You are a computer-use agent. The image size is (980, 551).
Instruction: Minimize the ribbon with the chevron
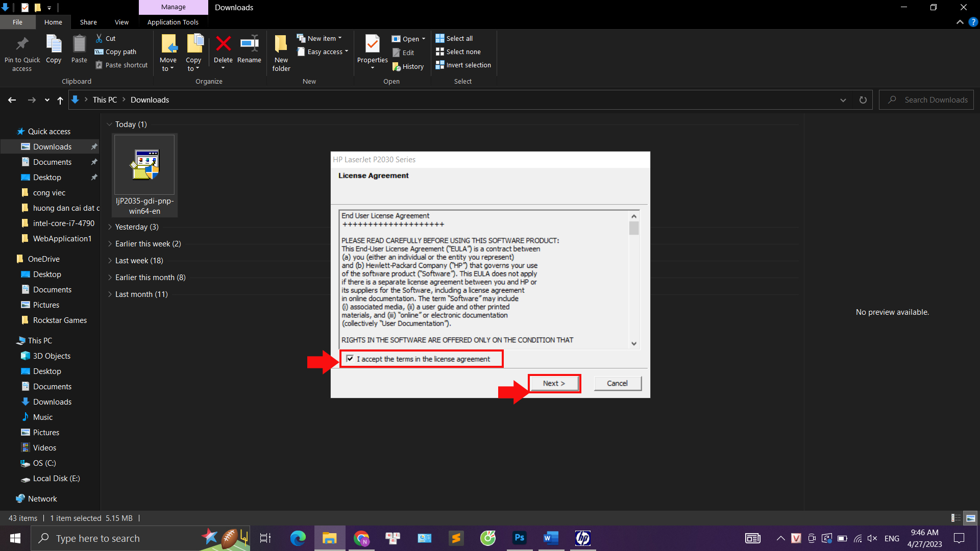tap(960, 22)
